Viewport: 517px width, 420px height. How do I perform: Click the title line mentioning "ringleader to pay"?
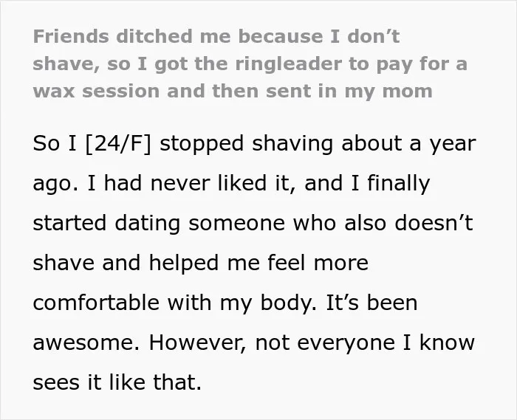[250, 64]
